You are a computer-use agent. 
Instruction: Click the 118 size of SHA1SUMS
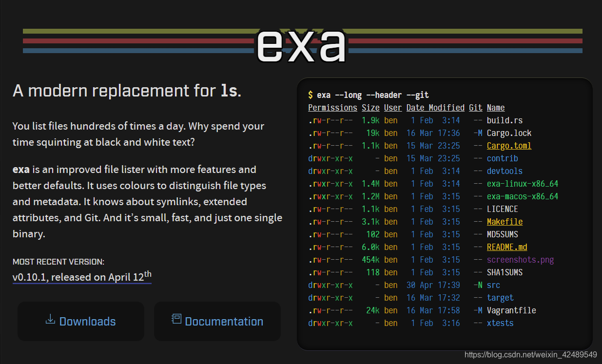[373, 272]
